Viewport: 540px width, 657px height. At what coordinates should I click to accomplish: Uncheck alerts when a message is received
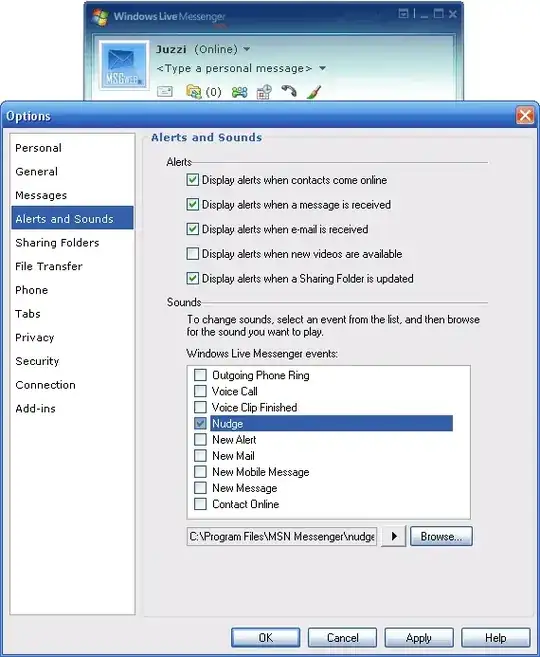point(192,204)
